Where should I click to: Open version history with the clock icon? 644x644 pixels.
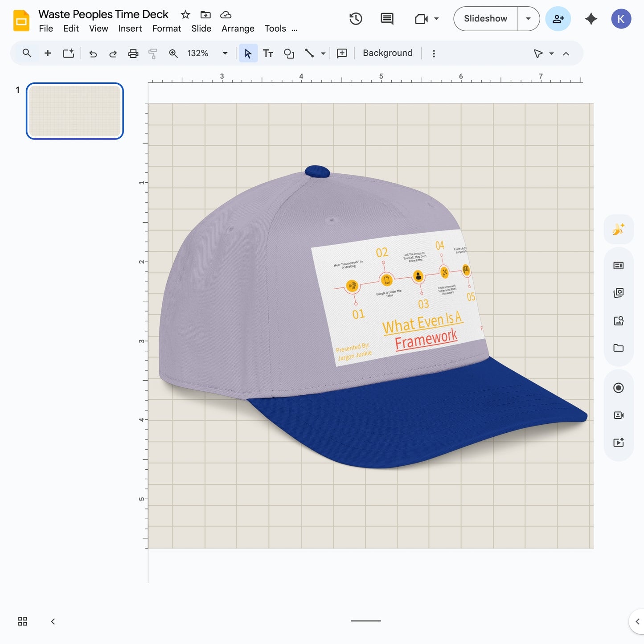[x=355, y=19]
